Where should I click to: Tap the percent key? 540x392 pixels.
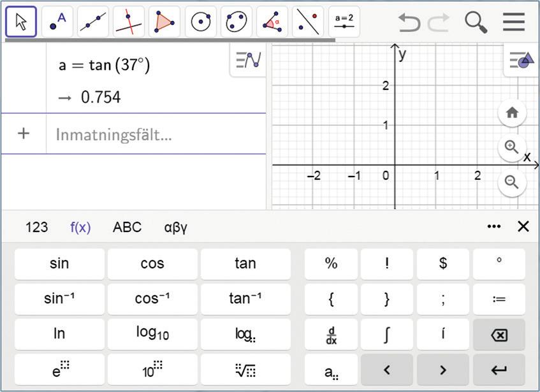(331, 264)
